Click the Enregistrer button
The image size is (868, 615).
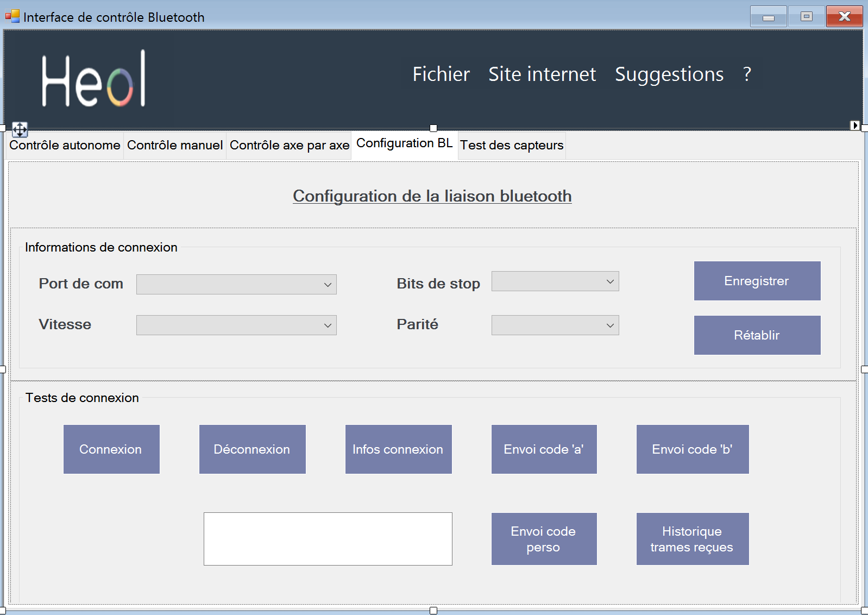click(x=757, y=281)
